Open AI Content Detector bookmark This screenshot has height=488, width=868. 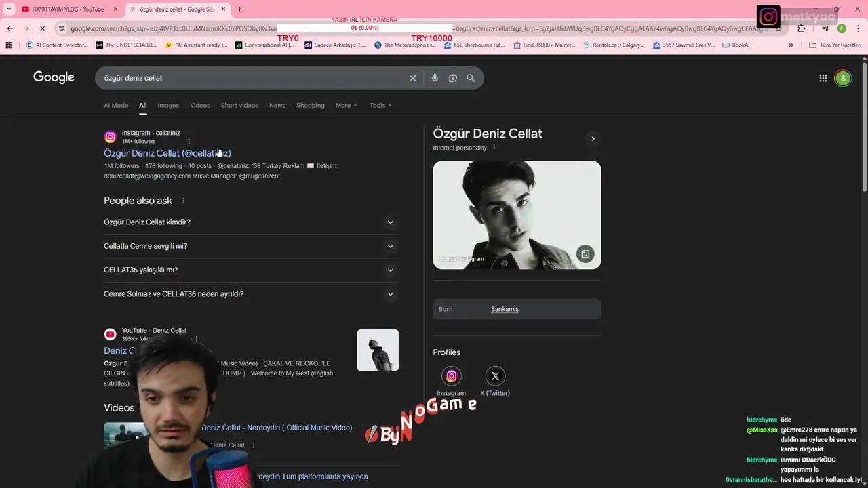[x=57, y=45]
